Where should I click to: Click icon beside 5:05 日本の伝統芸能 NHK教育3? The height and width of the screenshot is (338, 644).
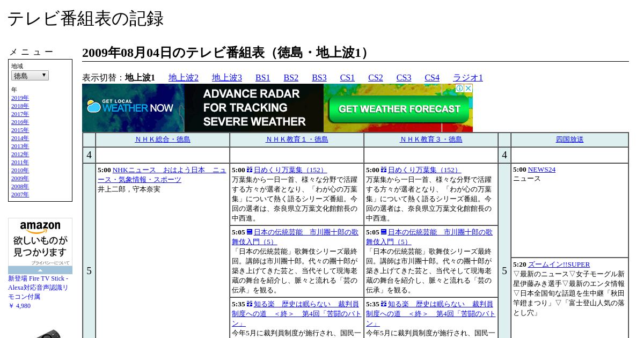click(x=384, y=232)
